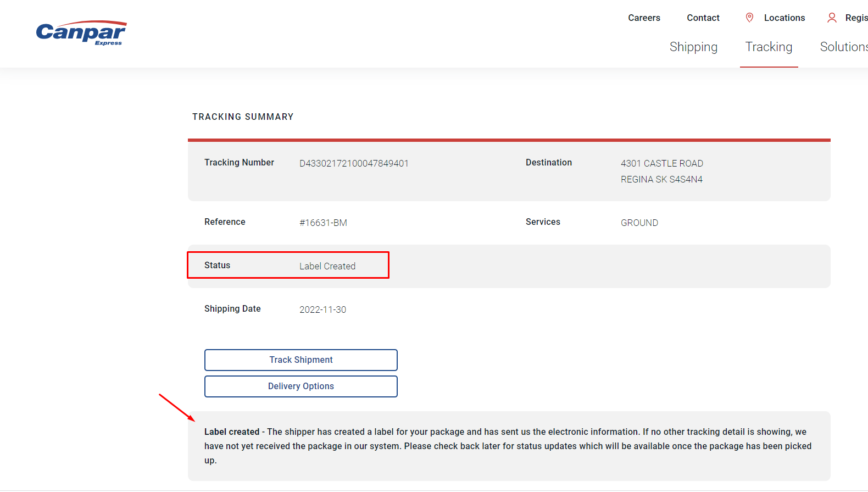Click the Delivery Options button
Screen dimensions: 868x492
301,386
